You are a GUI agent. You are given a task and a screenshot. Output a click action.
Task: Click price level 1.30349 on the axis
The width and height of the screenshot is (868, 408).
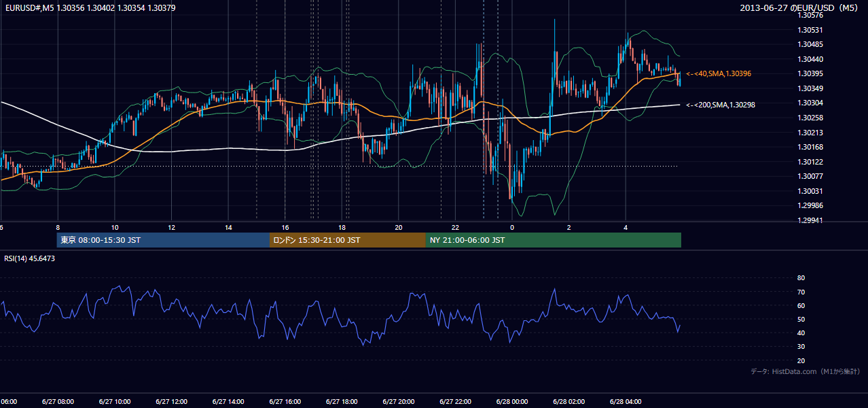(810, 88)
